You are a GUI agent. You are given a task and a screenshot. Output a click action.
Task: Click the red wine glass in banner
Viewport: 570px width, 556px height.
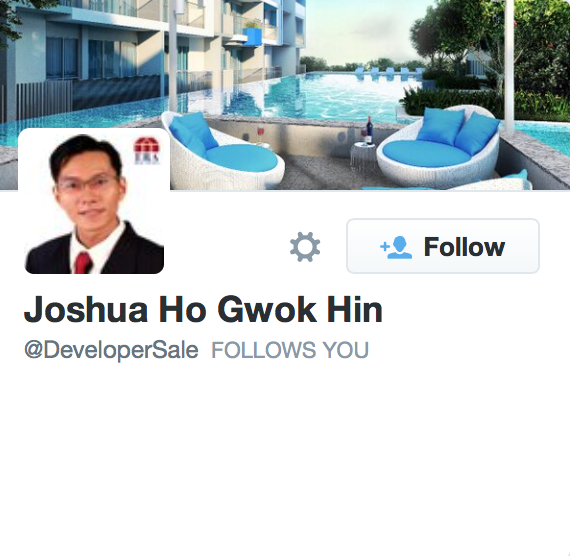click(x=261, y=132)
